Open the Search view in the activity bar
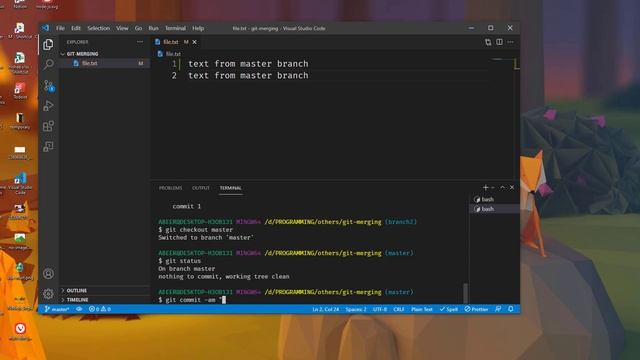Screen dimensions: 640x360 click(x=48, y=64)
